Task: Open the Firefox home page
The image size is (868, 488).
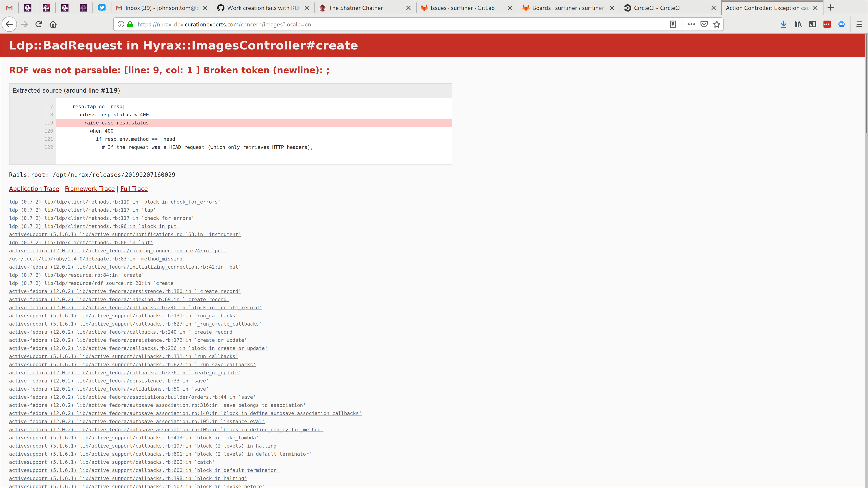Action: click(53, 24)
